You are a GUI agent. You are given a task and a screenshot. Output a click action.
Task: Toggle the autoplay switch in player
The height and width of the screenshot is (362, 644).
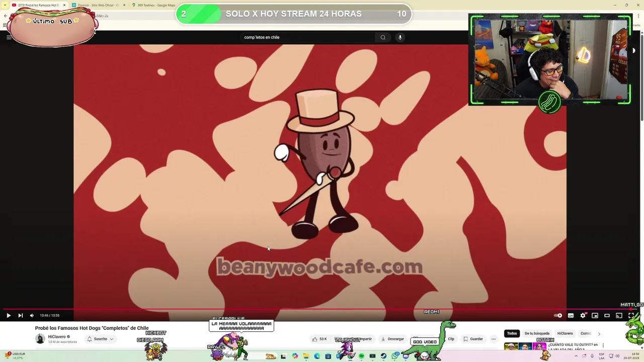(x=557, y=315)
